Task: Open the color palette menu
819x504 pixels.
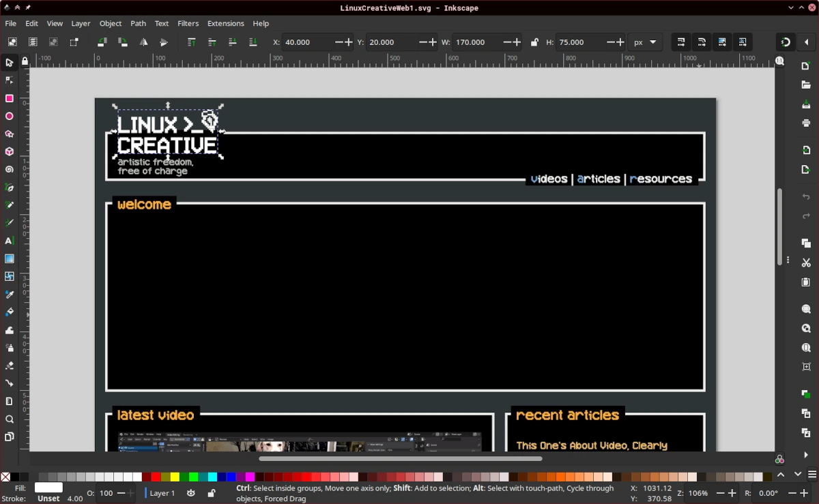Action: (x=811, y=475)
